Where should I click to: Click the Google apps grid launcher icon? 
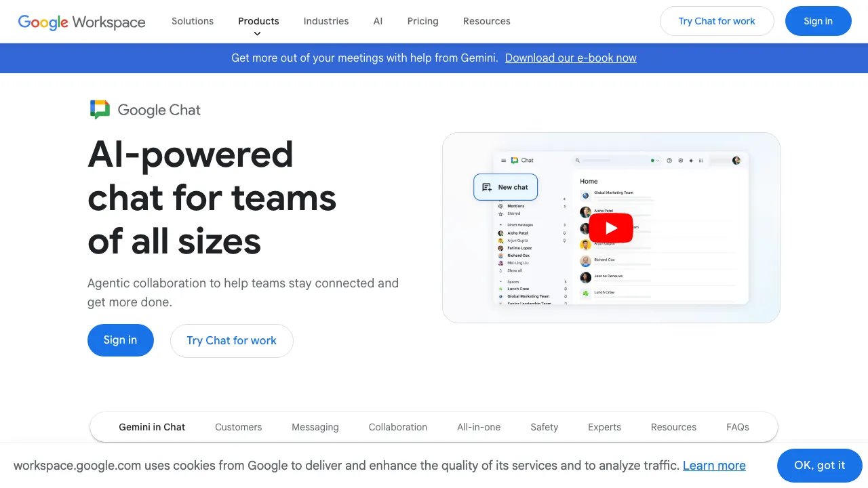tap(701, 161)
